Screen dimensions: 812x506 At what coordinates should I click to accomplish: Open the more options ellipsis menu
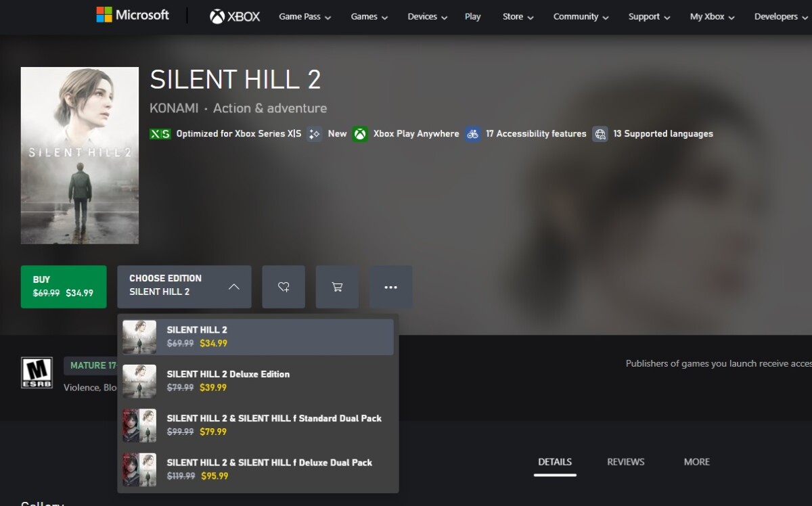point(391,287)
